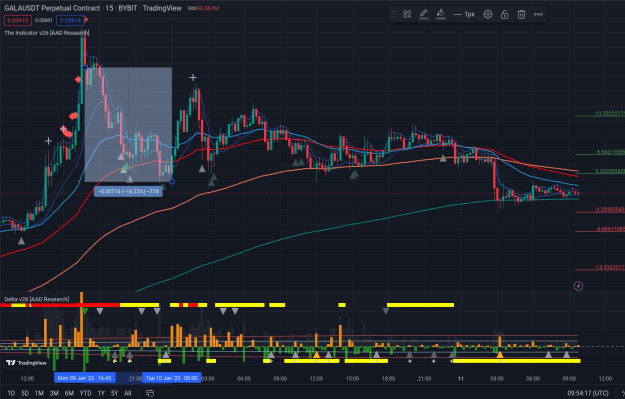This screenshot has width=625, height=399.
Task: Open drawing templates icon in floating toolbar
Action: [407, 14]
